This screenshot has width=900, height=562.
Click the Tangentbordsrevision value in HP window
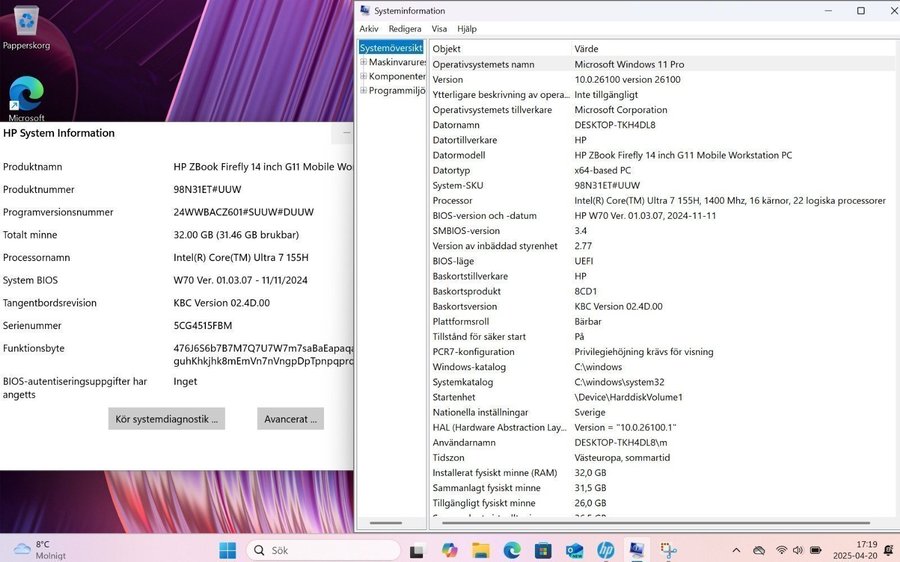tap(222, 303)
